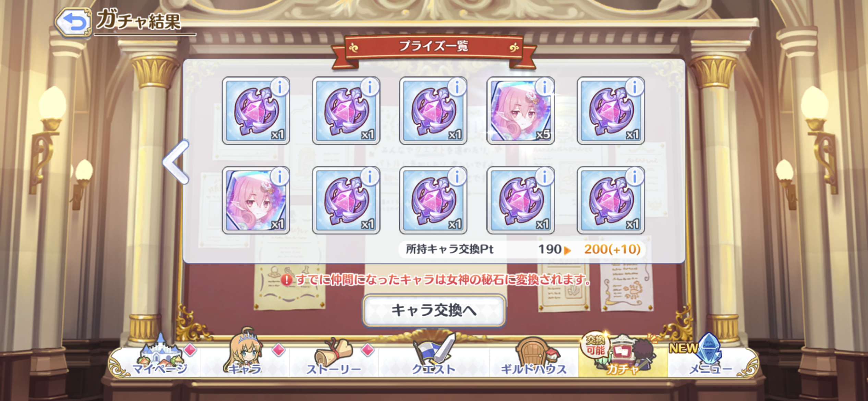Screen dimensions: 868x401
Task: Go back with the blue return arrow
Action: 74,22
